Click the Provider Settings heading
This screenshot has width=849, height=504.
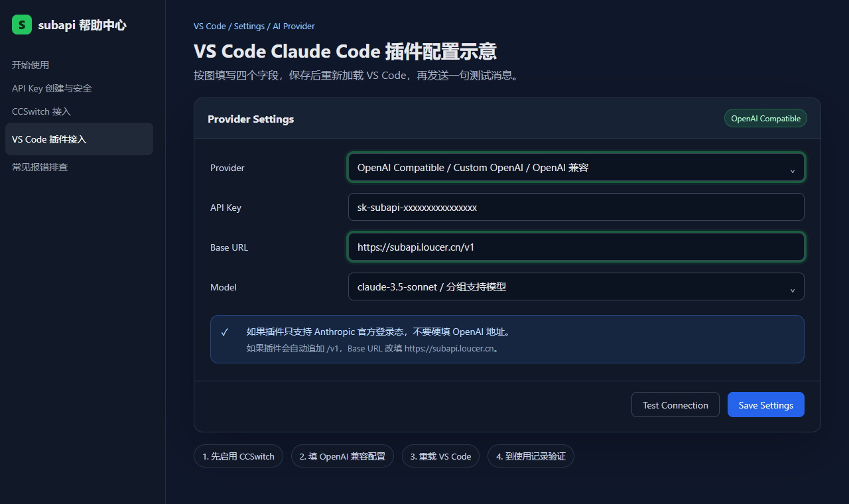tap(251, 119)
